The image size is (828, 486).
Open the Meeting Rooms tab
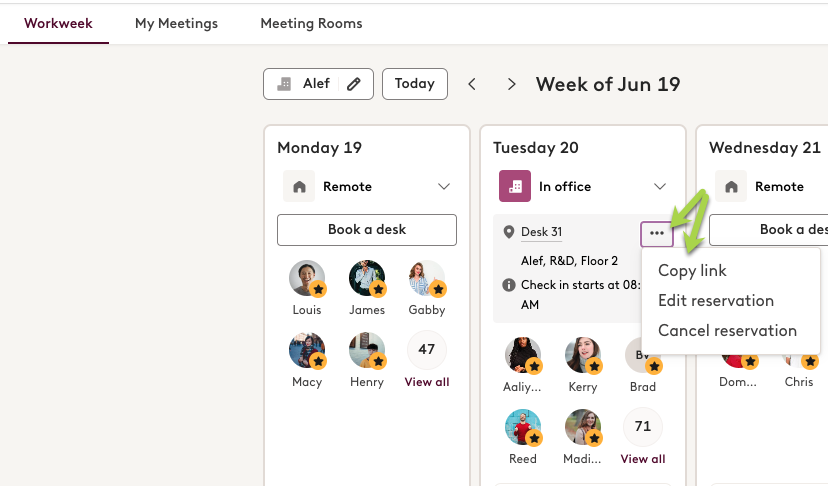[312, 23]
